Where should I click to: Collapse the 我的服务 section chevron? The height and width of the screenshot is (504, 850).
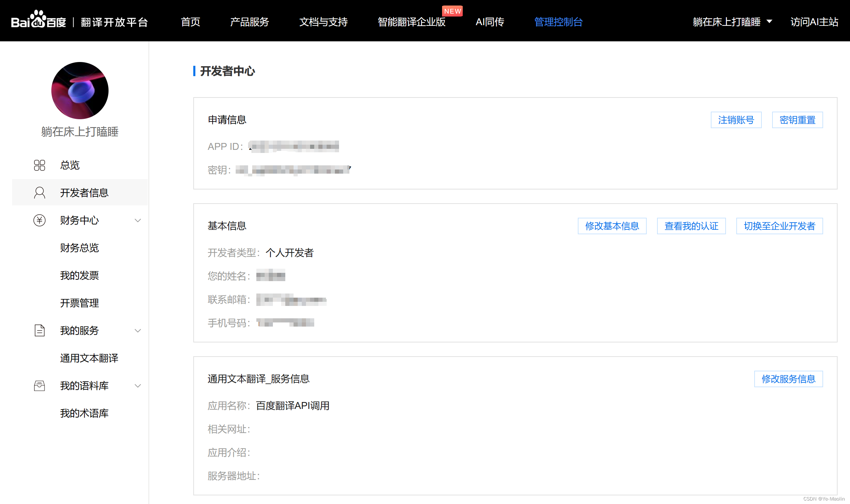[x=138, y=331]
